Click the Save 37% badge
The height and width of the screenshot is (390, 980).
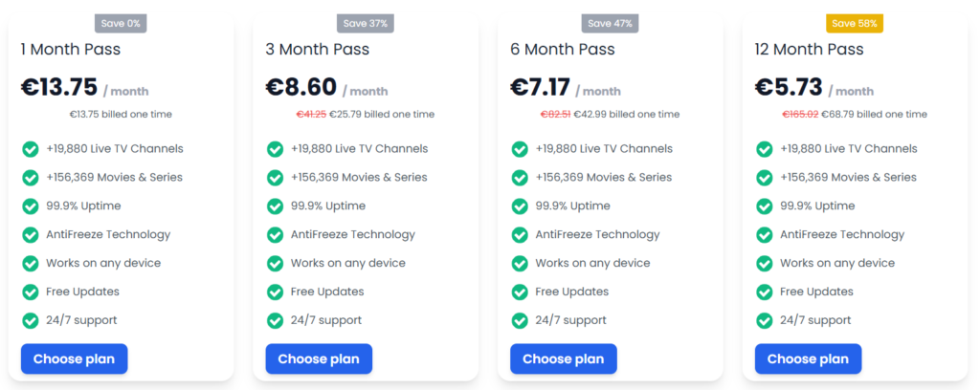(x=367, y=23)
